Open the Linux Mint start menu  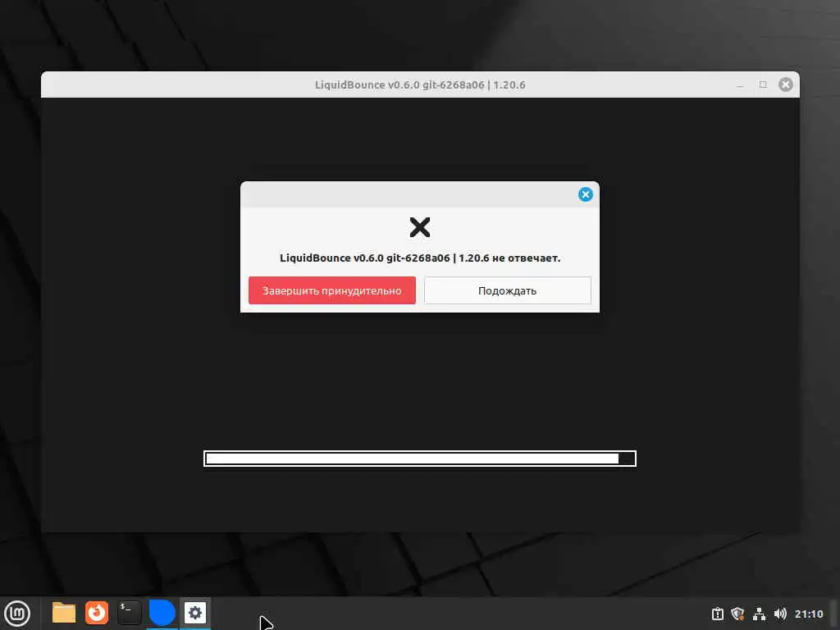click(x=17, y=614)
